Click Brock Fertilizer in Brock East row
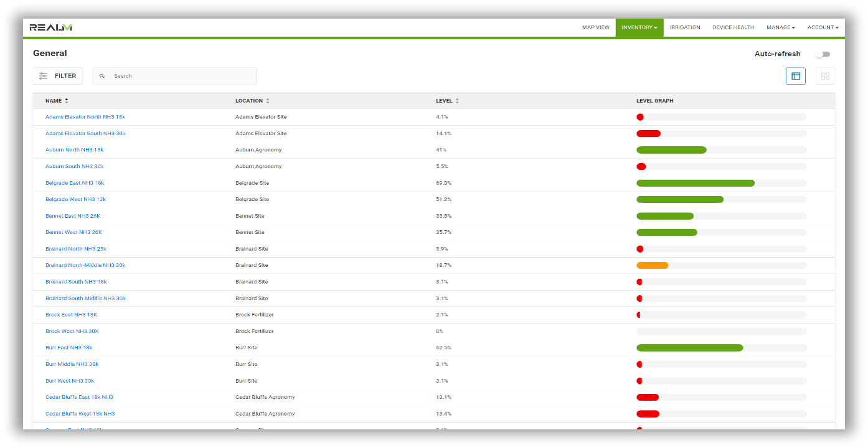 (x=255, y=315)
